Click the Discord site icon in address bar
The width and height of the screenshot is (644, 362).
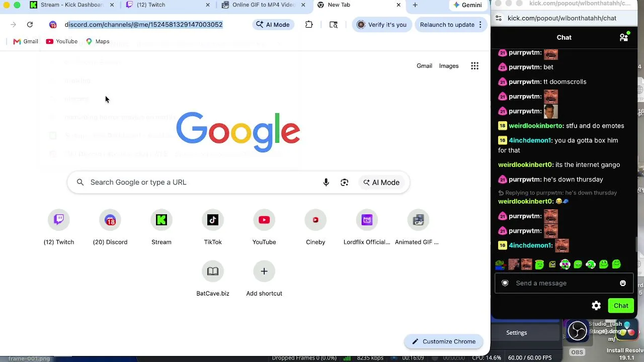point(53,25)
